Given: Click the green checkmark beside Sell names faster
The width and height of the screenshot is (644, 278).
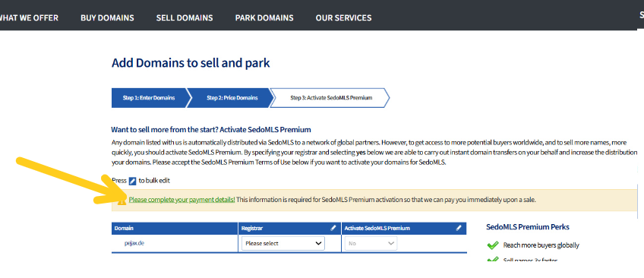Looking at the screenshot, I should pos(492,260).
